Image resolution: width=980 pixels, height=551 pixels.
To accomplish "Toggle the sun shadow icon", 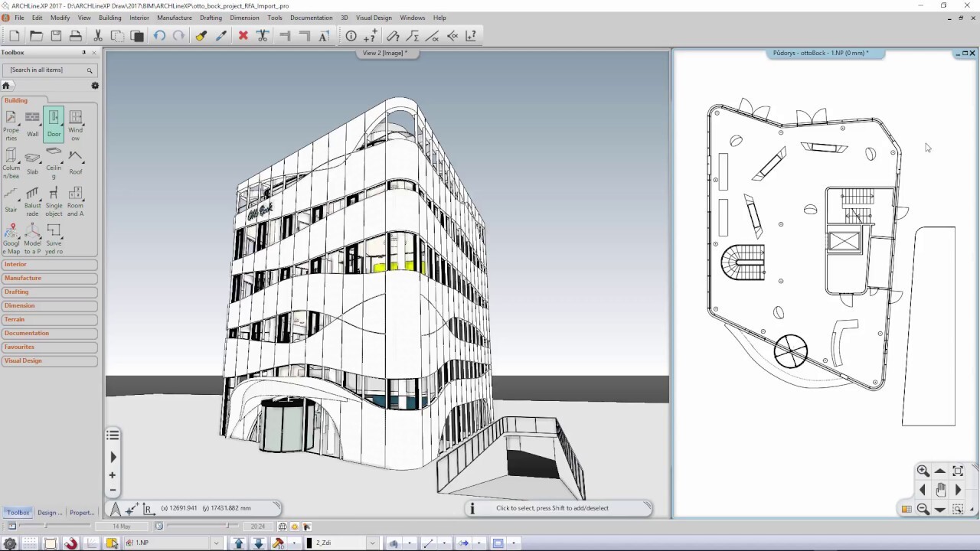I will pyautogui.click(x=295, y=527).
